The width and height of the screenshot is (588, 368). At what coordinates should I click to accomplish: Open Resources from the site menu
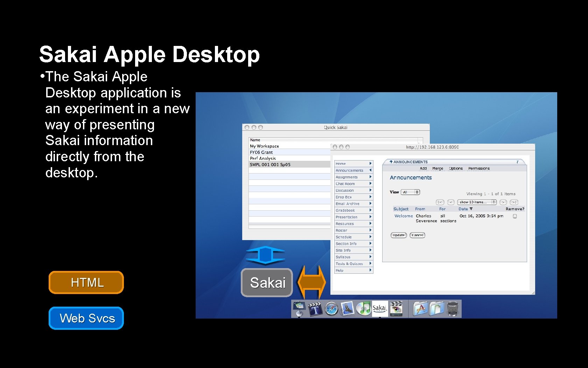click(353, 224)
